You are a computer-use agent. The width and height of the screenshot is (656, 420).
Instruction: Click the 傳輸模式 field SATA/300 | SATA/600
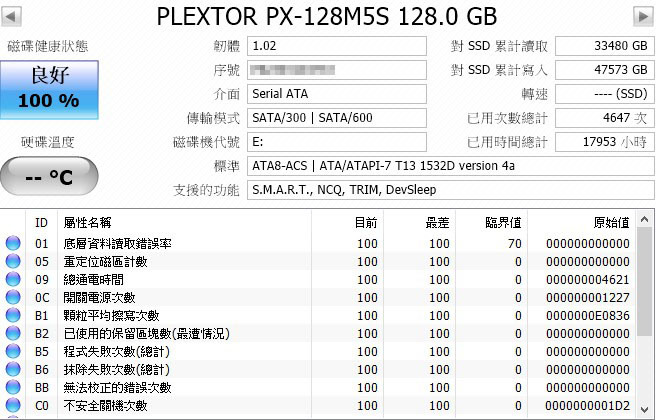click(337, 118)
